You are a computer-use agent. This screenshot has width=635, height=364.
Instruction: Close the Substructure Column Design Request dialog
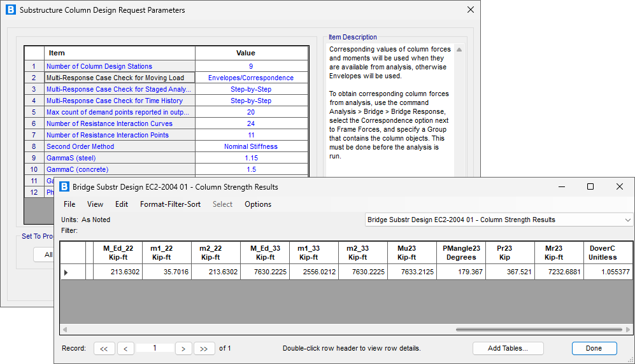[x=471, y=10]
